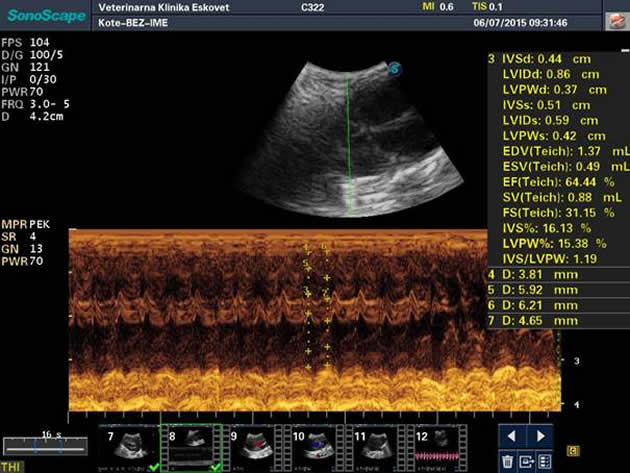Open thumbnail 9 color Doppler clip
Viewport: 630px width, 473px height.
[253, 448]
